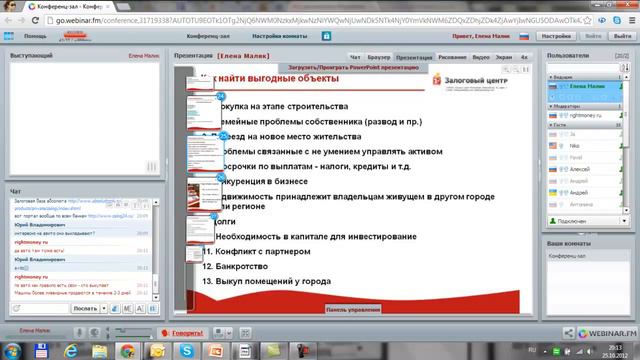Image resolution: width=640 pixels, height=360 pixels.
Task: Click the fullscreen icon in bottom bar
Action: pyautogui.click(x=245, y=333)
